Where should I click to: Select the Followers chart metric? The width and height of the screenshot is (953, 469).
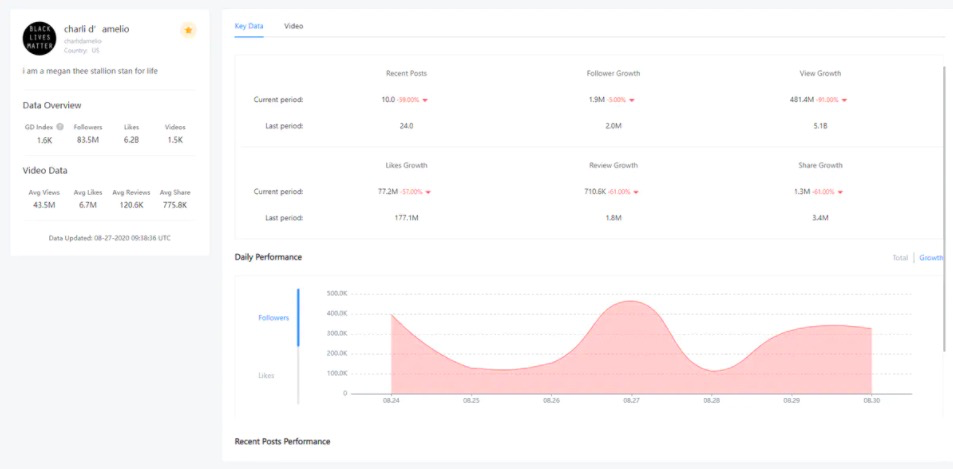tap(274, 318)
